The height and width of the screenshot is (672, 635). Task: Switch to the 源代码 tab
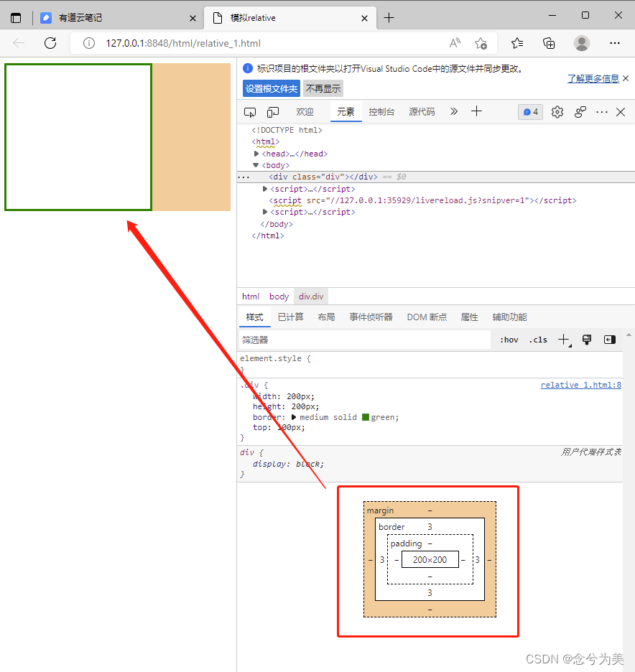(422, 112)
